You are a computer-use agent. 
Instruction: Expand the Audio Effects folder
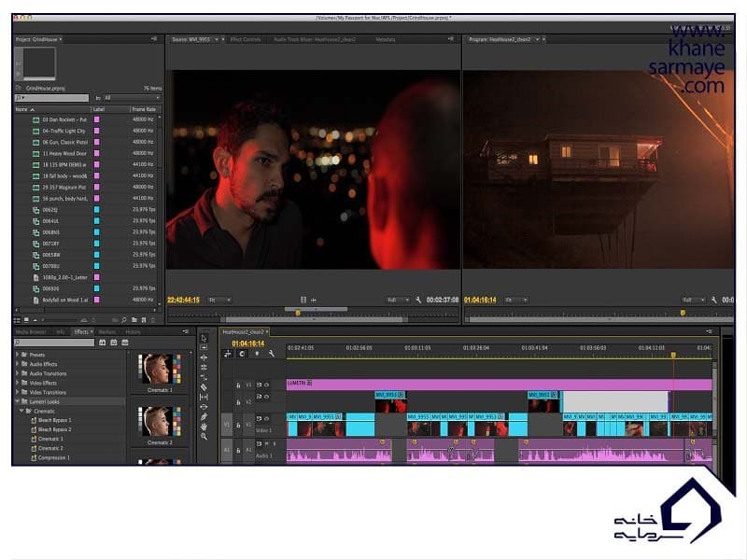pyautogui.click(x=18, y=364)
